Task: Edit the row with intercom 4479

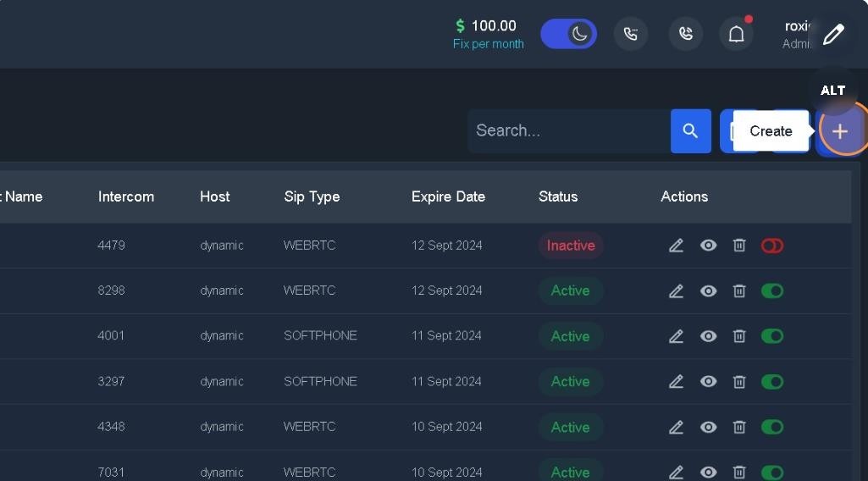Action: pos(676,246)
